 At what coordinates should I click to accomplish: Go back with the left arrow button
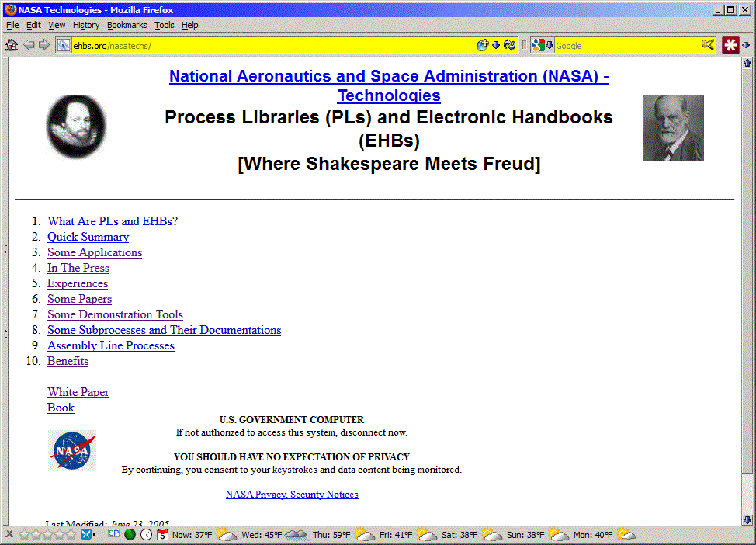click(29, 45)
